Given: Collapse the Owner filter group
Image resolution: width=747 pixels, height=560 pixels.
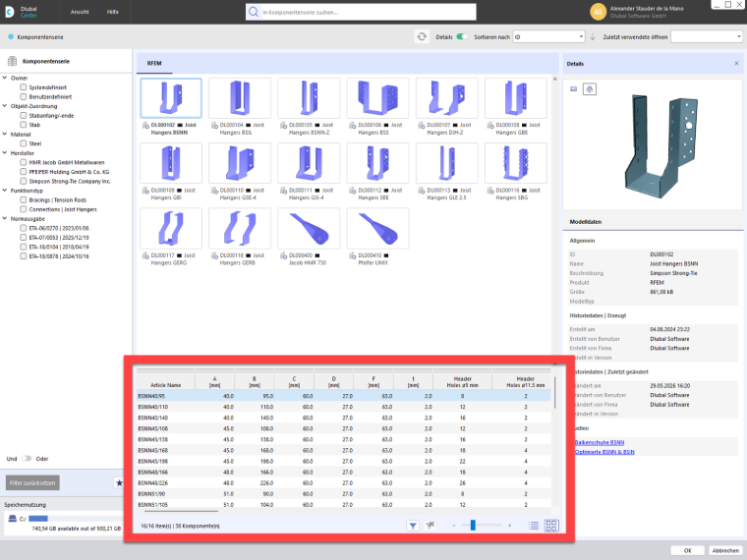Looking at the screenshot, I should (x=5, y=78).
